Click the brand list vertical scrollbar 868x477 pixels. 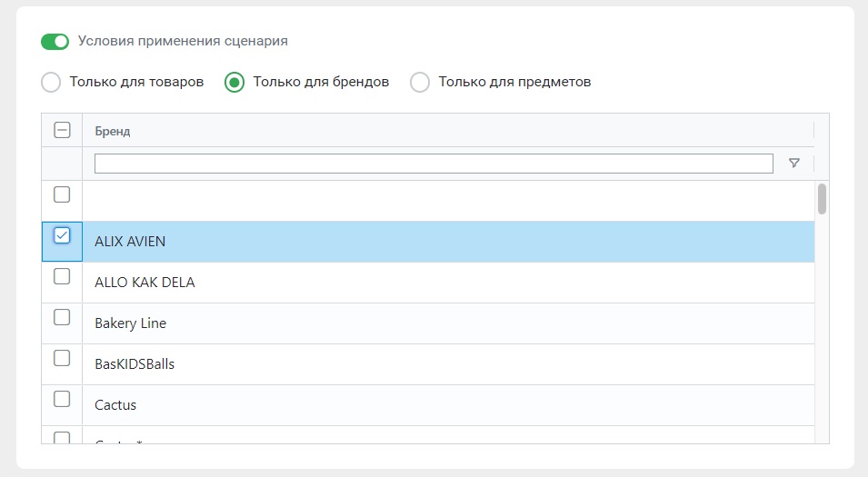[822, 199]
